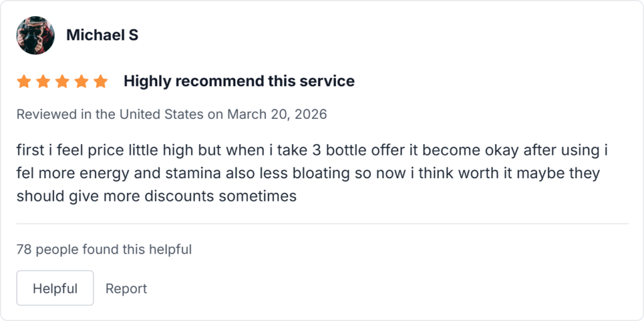Click the third star in the rating
Viewport: 644px width, 321px height.
62,81
